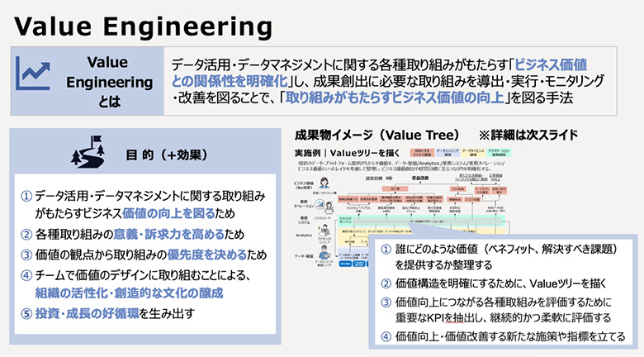The image size is (644, 357).
Task: Click blue text 組織の活性化・創造的な文化の醸成
Action: (x=129, y=292)
